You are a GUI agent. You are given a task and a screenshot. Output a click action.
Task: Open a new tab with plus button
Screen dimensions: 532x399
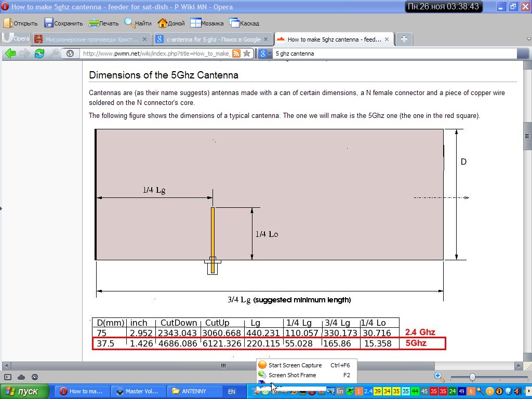404,39
